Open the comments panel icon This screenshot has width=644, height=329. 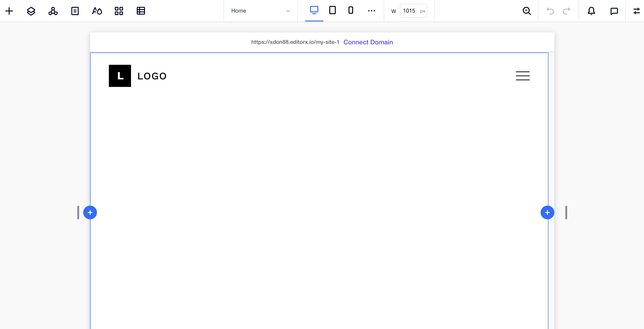tap(614, 11)
